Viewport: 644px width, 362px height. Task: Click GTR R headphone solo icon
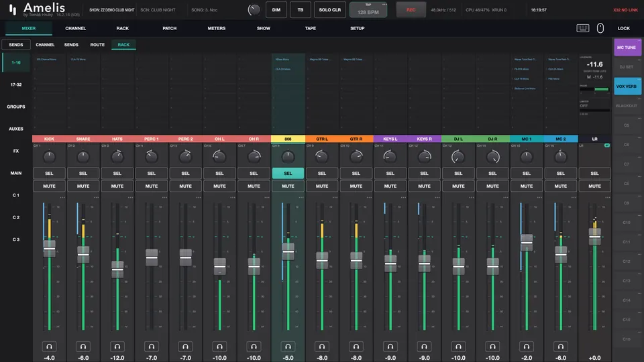[356, 347]
